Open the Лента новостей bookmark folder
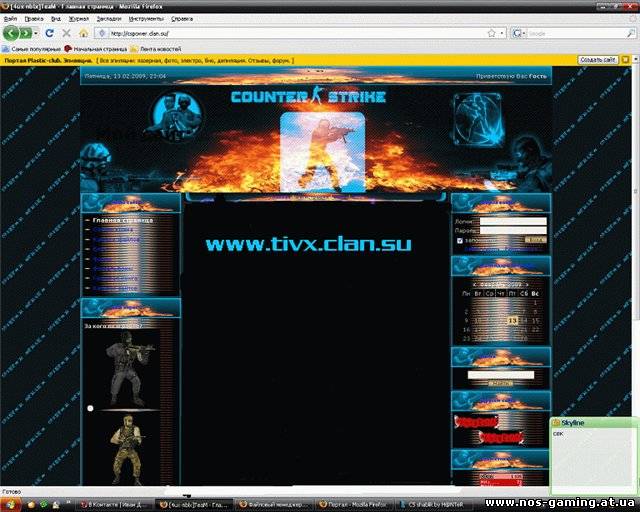This screenshot has height=512, width=640. click(x=156, y=49)
